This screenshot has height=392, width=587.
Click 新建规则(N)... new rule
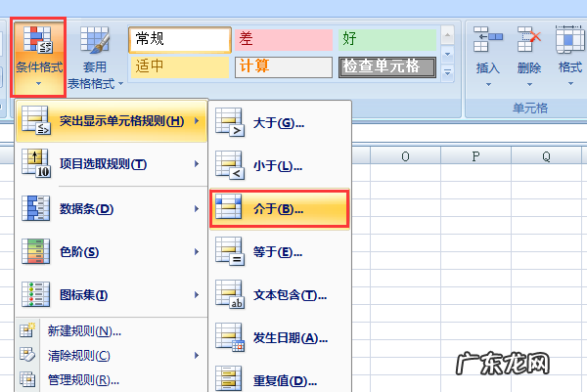pos(93,330)
